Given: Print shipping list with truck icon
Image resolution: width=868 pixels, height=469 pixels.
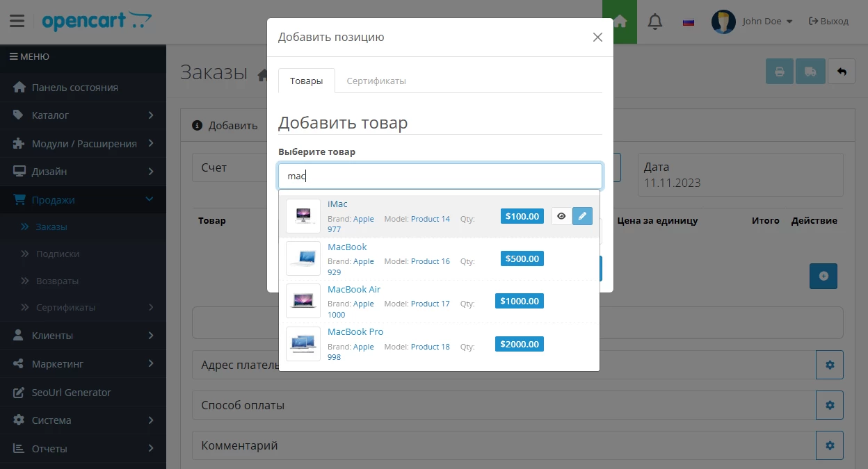Looking at the screenshot, I should pos(810,72).
